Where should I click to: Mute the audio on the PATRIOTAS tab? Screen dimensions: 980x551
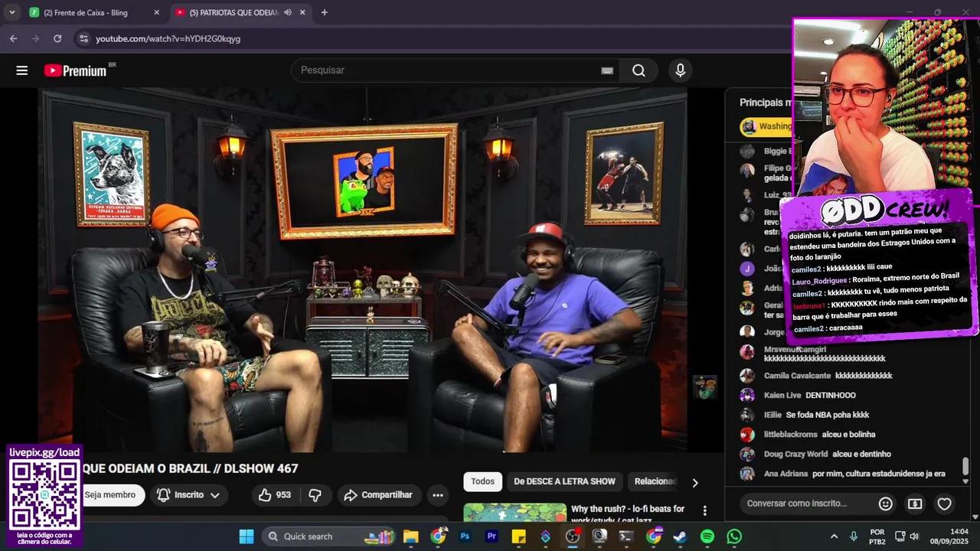(x=288, y=12)
